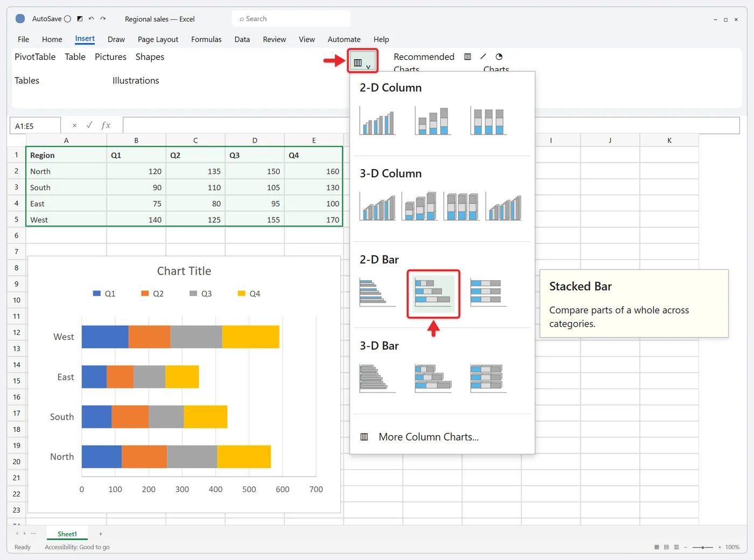
Task: Click the pie chart icon in ribbon
Action: [499, 57]
